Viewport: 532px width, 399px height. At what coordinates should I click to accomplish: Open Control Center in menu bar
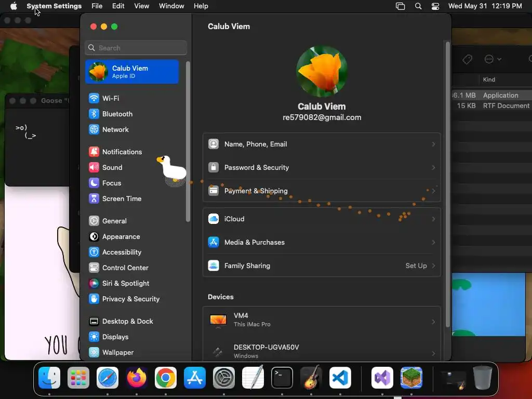435,6
